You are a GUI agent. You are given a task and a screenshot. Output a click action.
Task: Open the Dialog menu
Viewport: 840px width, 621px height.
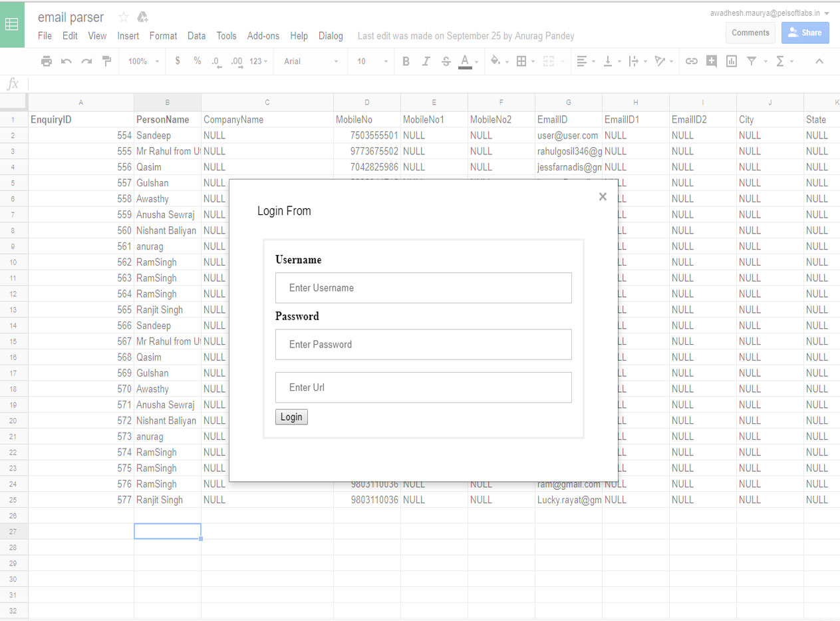331,36
